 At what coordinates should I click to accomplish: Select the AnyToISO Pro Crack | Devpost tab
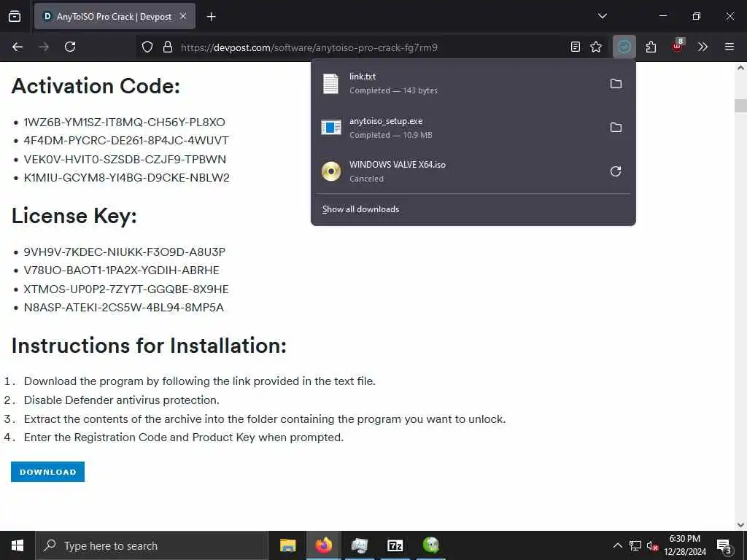click(x=115, y=16)
